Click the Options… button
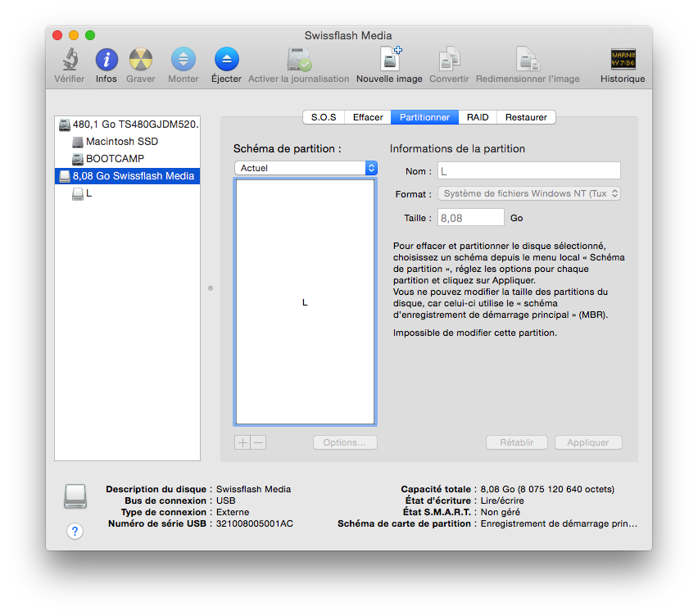The height and width of the screenshot is (616, 698). [x=345, y=442]
